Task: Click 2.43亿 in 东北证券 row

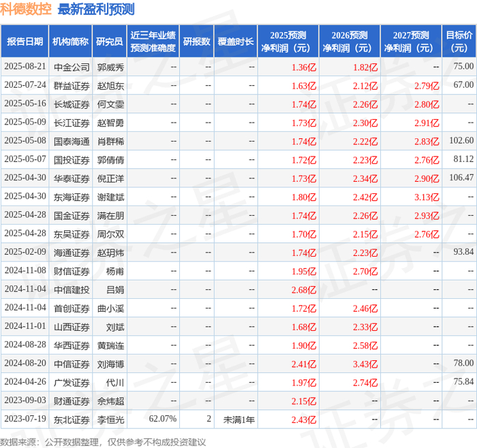Action: coord(304,419)
